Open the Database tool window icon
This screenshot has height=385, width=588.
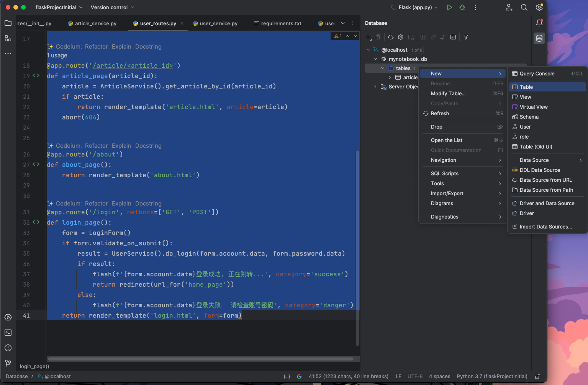(539, 38)
